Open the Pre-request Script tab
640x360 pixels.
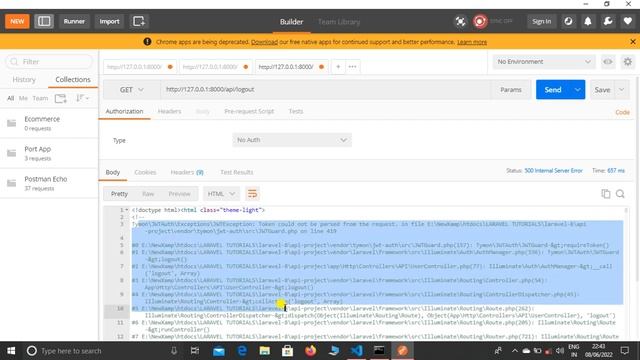(249, 111)
